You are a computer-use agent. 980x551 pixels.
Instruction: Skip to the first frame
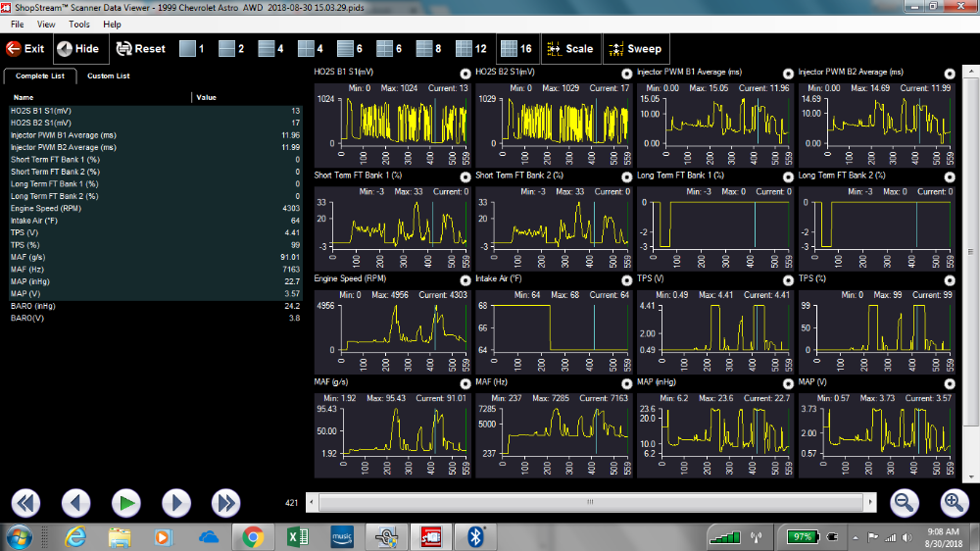coord(25,503)
